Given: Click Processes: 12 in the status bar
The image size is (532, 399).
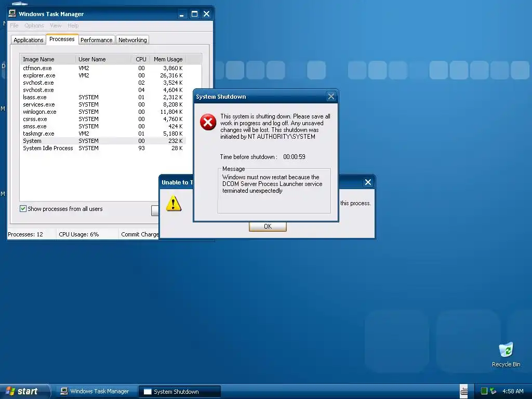Looking at the screenshot, I should click(25, 234).
